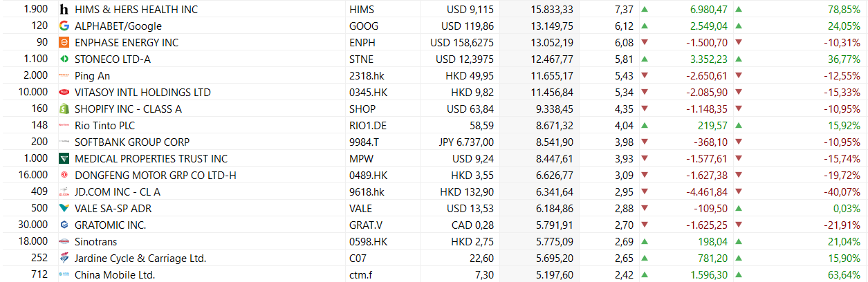Select the Ping An stock name
Viewport: 868px width, 282px height.
93,76
